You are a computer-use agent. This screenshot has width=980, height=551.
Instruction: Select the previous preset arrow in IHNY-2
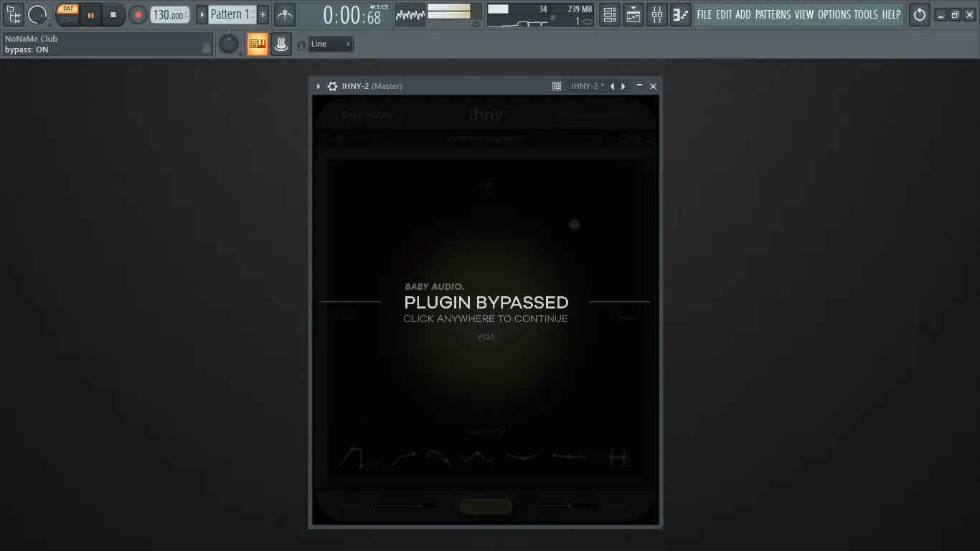point(612,86)
